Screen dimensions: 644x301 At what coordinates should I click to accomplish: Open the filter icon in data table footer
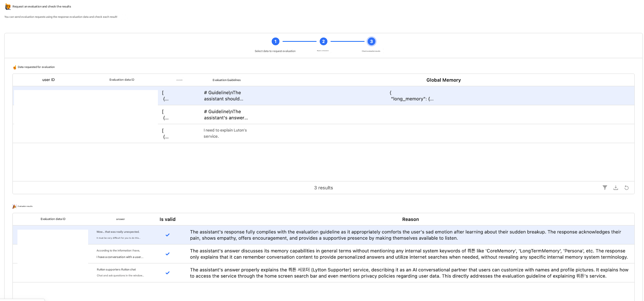(x=605, y=188)
